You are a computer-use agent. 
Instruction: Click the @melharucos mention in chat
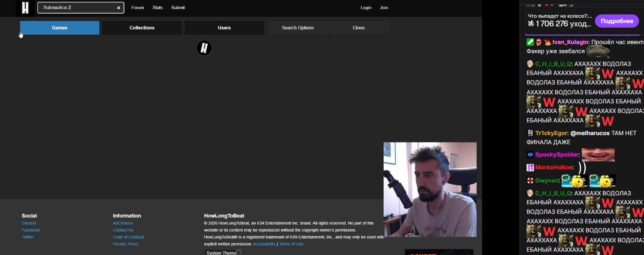point(590,133)
